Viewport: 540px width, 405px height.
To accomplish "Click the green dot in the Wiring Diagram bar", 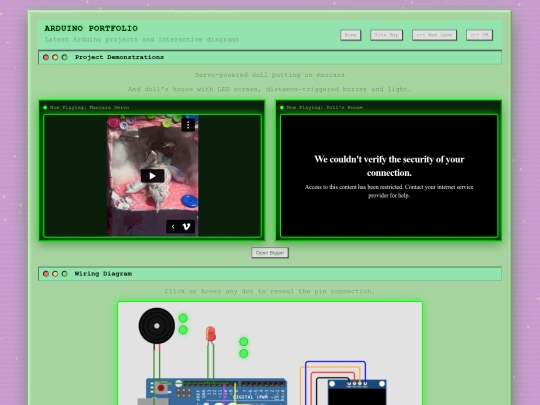I will click(64, 274).
